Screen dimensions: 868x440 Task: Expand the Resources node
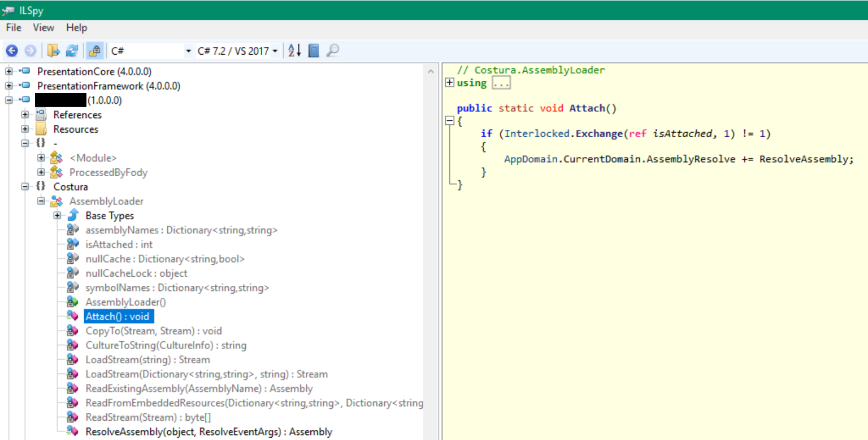point(25,129)
